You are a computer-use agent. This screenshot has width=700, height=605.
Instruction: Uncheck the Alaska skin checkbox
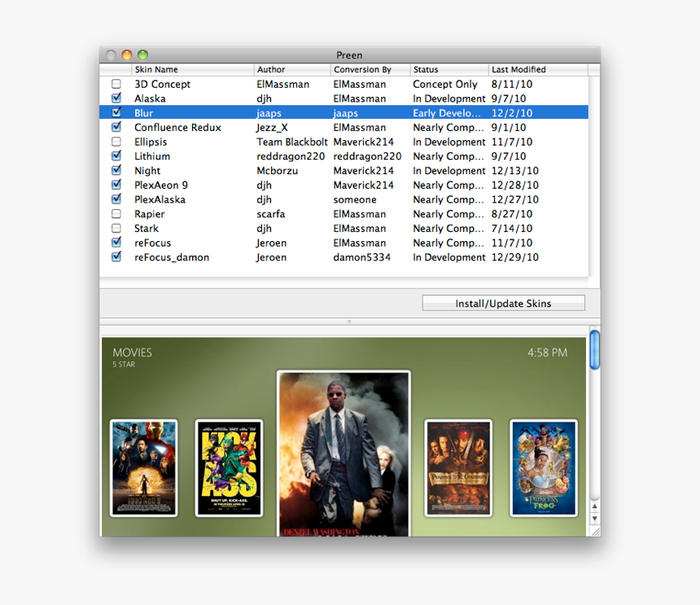point(116,99)
